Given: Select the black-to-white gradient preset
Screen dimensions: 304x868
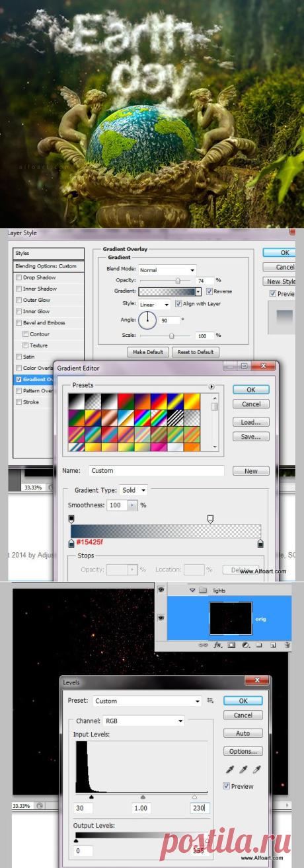Looking at the screenshot, I should (77, 402).
